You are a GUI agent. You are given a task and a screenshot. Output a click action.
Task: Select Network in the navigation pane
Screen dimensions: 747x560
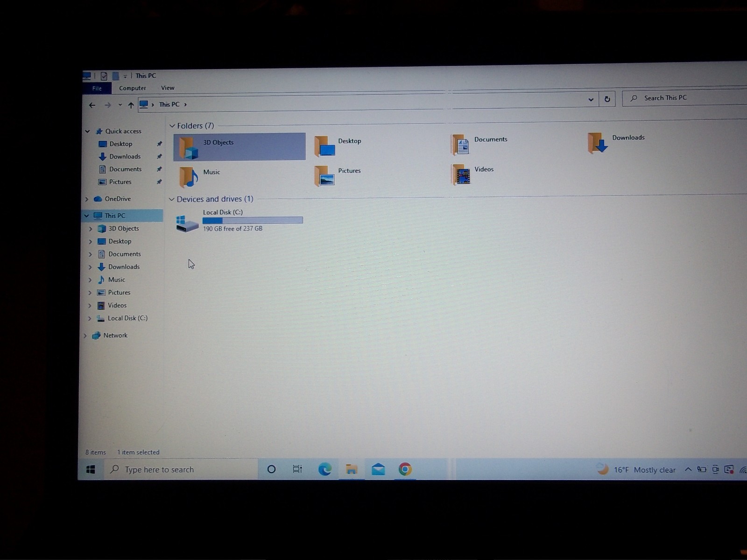[x=115, y=336]
